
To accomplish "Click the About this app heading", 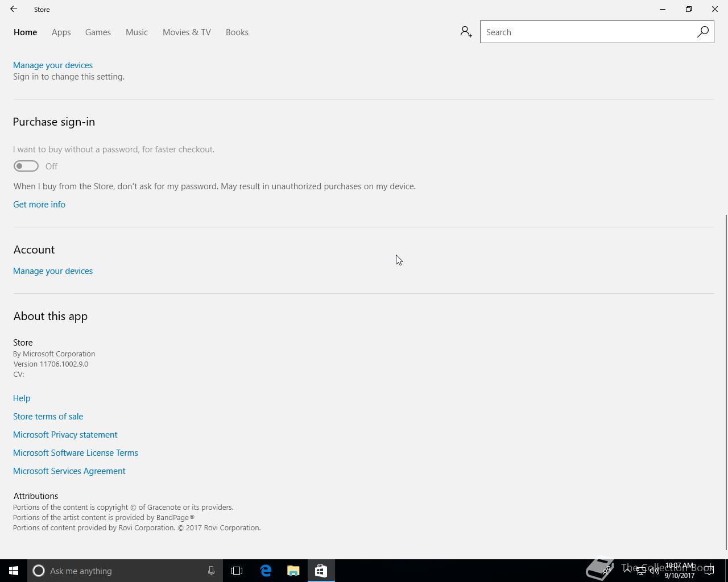I will click(x=51, y=316).
